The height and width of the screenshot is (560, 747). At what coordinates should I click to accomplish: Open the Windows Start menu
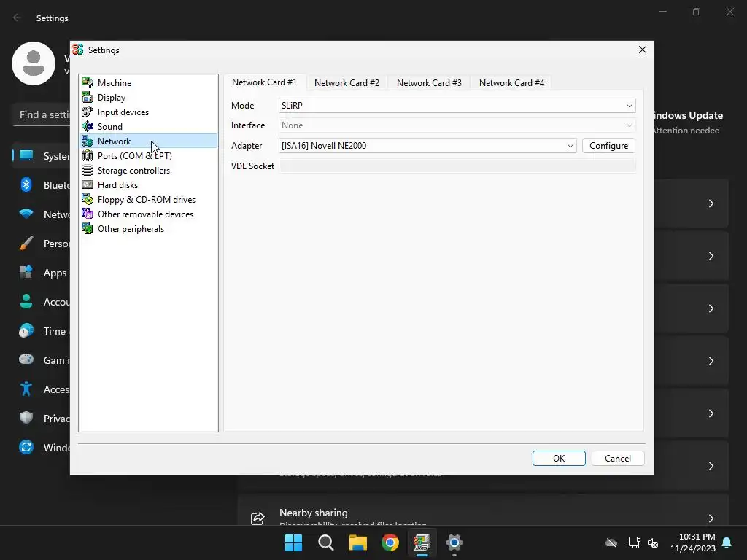(293, 542)
